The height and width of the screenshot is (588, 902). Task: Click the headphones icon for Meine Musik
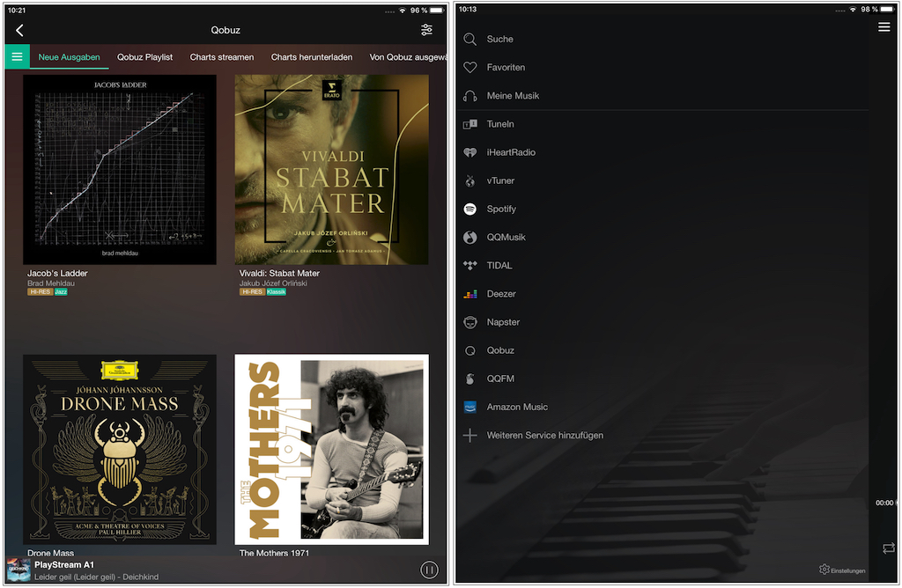pos(470,95)
